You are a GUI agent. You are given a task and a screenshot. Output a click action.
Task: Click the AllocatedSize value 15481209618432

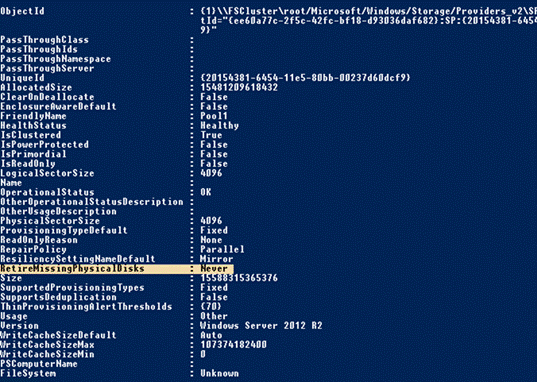239,87
